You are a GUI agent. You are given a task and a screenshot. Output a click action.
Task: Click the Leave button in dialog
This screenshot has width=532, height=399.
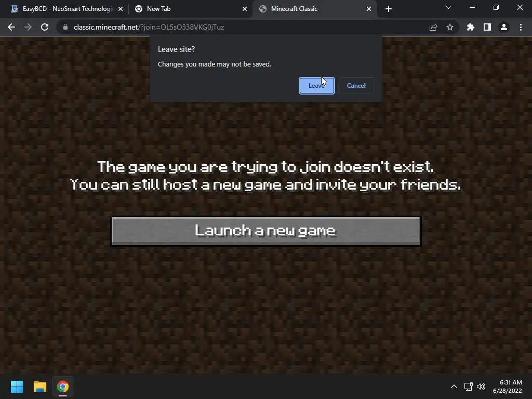pos(316,86)
